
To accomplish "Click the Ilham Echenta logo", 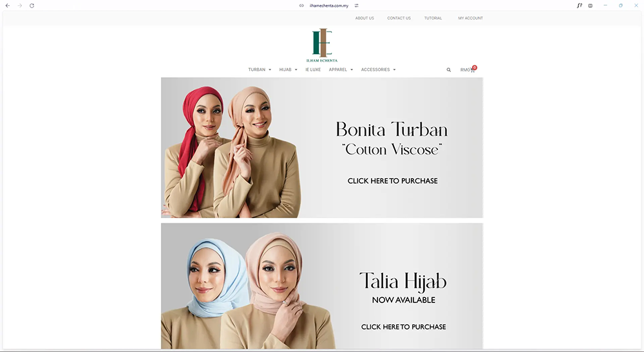I will (x=322, y=46).
